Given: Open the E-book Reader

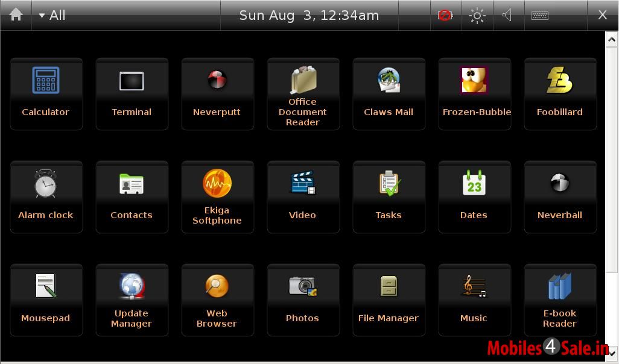Looking at the screenshot, I should tap(560, 300).
